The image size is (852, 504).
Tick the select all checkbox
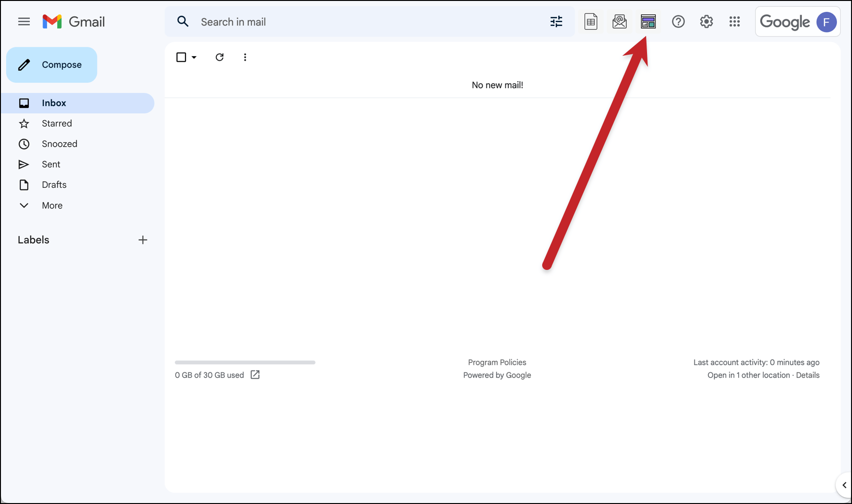(x=181, y=57)
